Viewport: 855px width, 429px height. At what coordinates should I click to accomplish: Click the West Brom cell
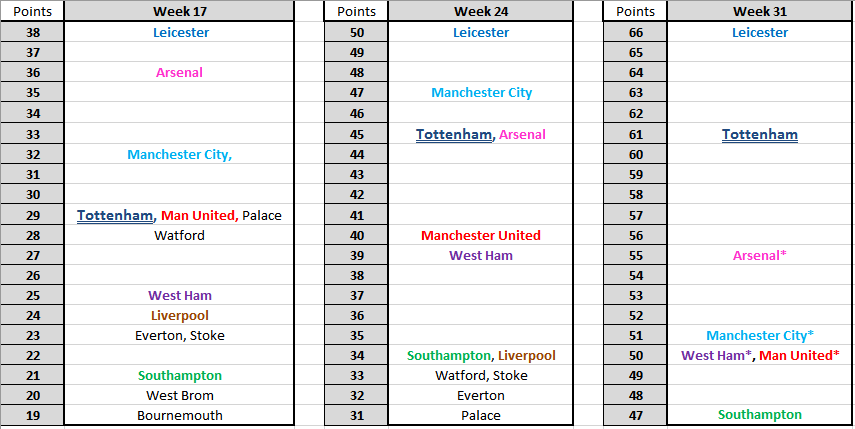[179, 395]
